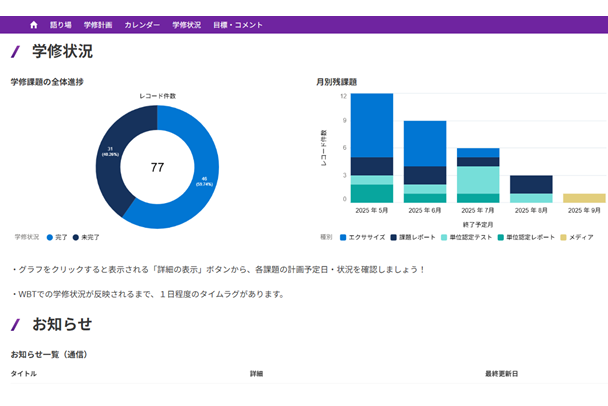Sort by タイトル column header
The width and height of the screenshot is (608, 406).
tap(24, 373)
